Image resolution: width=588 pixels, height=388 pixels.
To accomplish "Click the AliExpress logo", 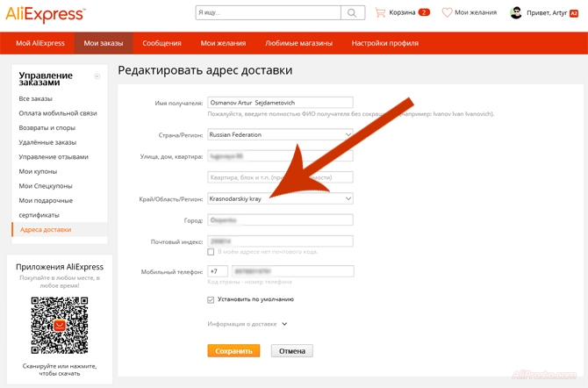I will tap(46, 13).
